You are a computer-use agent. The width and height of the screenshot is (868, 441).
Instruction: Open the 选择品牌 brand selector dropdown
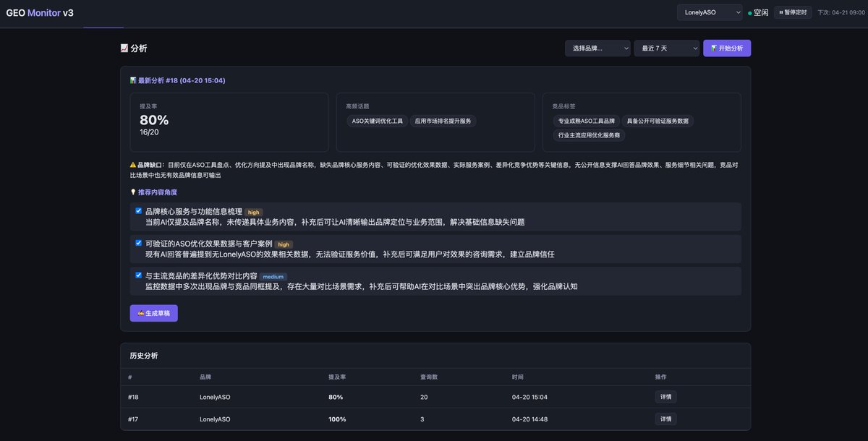point(597,48)
